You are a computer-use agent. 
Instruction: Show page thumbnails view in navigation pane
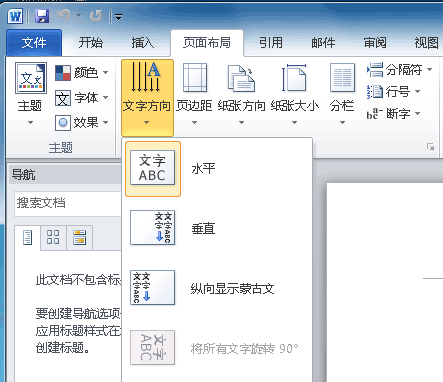tap(53, 237)
